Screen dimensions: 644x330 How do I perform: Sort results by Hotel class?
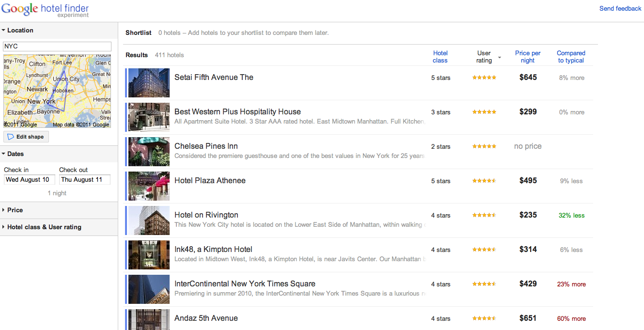pos(440,57)
